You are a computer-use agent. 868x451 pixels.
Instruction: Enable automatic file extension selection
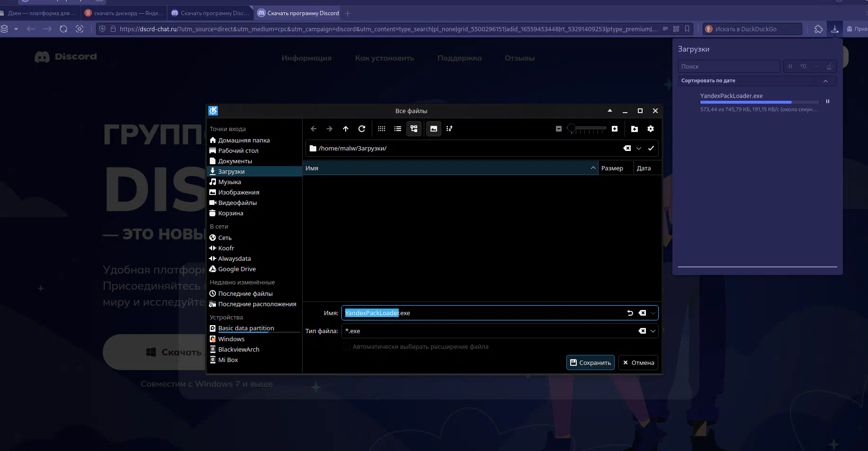tap(346, 346)
